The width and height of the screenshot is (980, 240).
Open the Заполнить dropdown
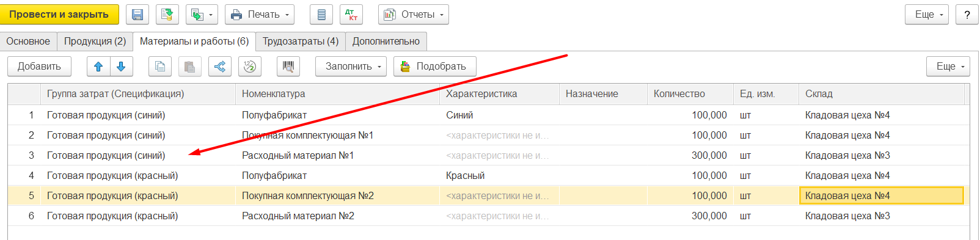tap(351, 66)
